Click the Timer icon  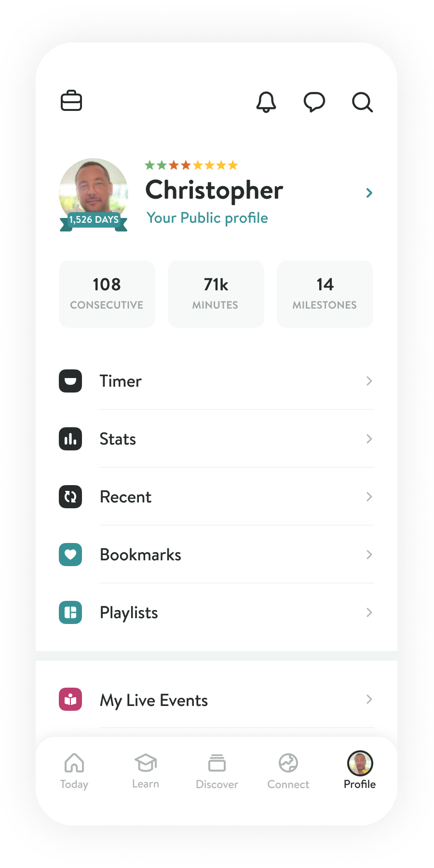[70, 381]
